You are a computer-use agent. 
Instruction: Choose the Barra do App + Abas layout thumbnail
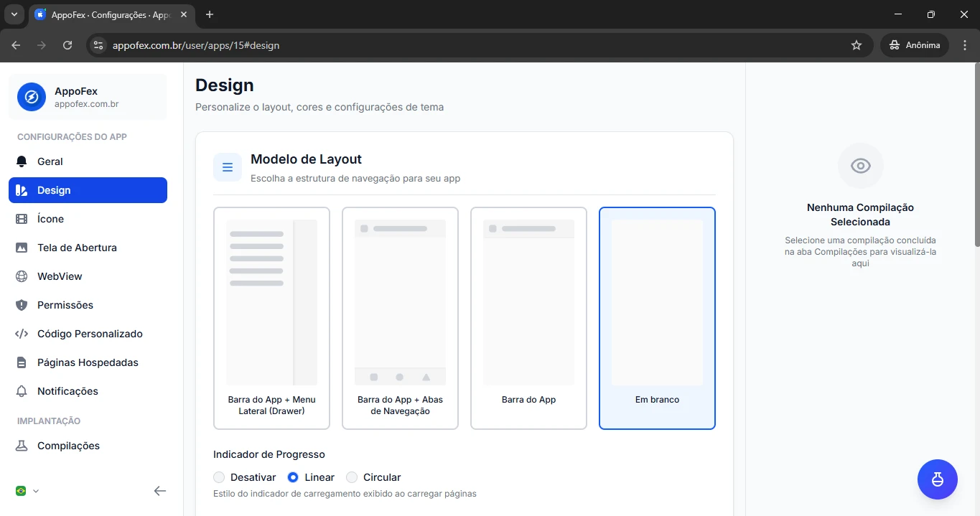pyautogui.click(x=400, y=318)
